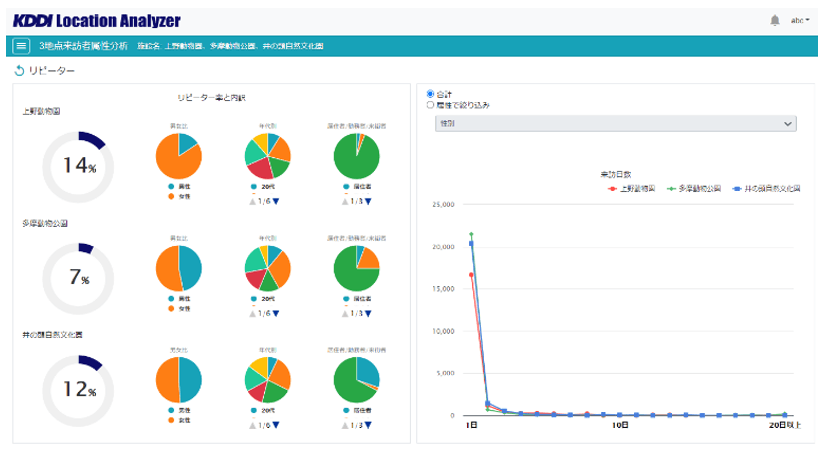This screenshot has width=832, height=463.
Task: Open the abc user account dropdown
Action: 800,20
